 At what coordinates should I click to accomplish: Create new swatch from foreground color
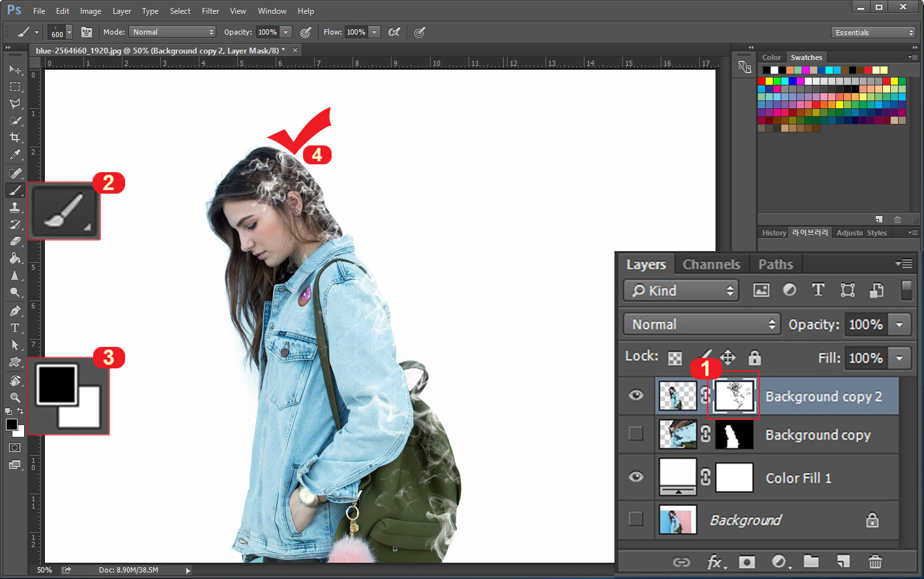(879, 220)
